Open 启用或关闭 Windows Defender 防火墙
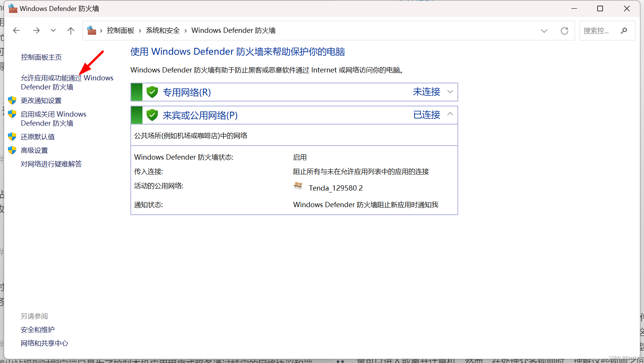Screen dimensions: 644x363 click(54, 118)
